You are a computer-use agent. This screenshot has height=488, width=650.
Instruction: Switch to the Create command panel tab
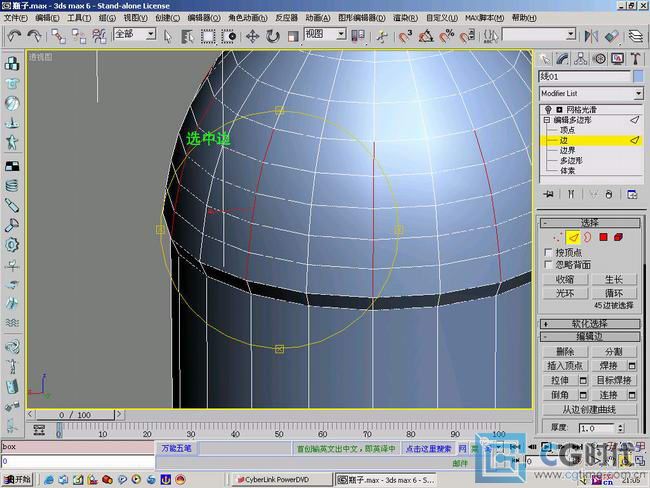click(x=545, y=59)
